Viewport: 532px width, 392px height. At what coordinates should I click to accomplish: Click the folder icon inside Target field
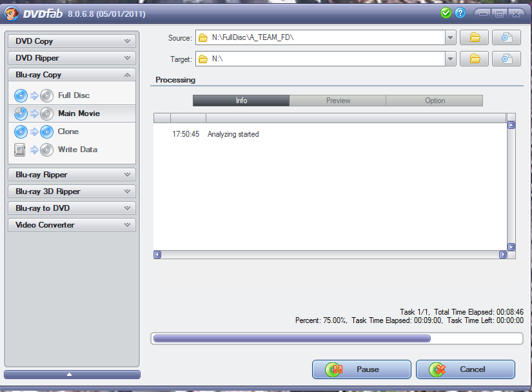click(203, 59)
